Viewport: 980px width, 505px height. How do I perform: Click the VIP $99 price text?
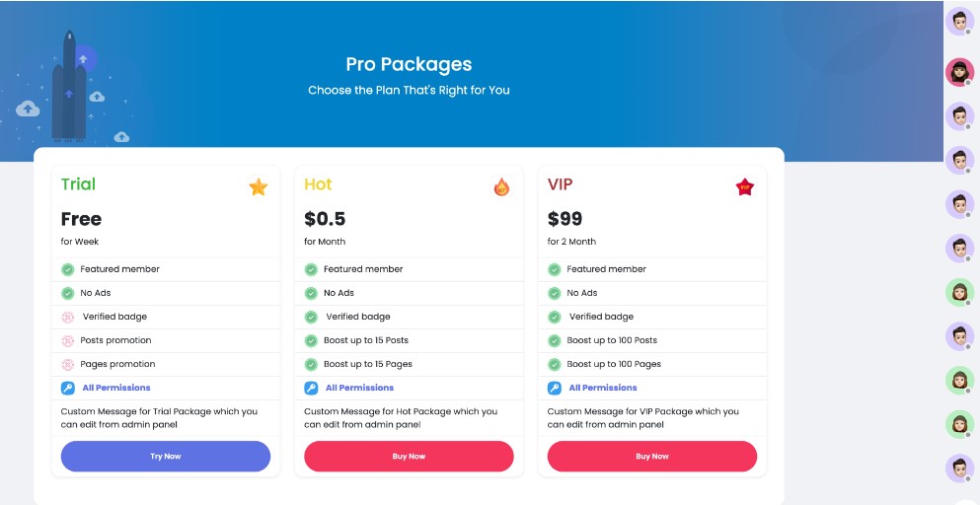tap(565, 219)
